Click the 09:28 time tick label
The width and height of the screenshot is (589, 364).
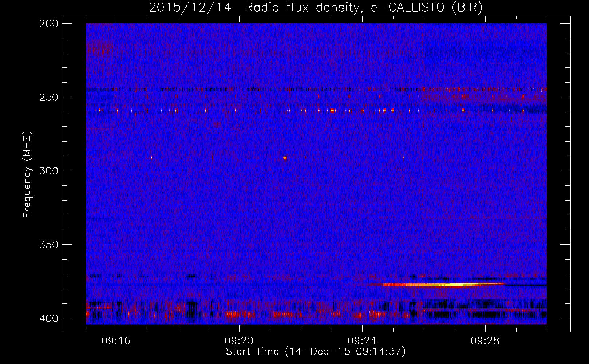tap(485, 341)
